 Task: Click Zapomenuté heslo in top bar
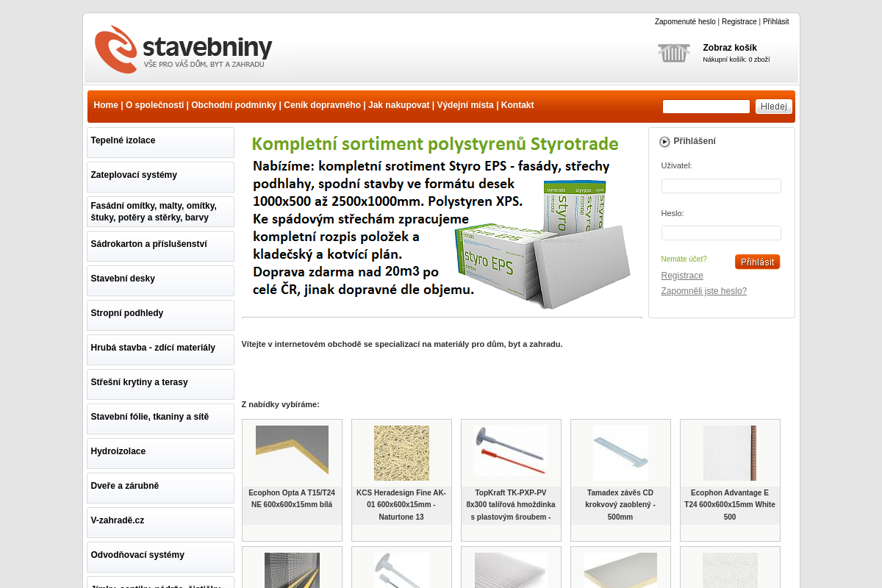(685, 22)
